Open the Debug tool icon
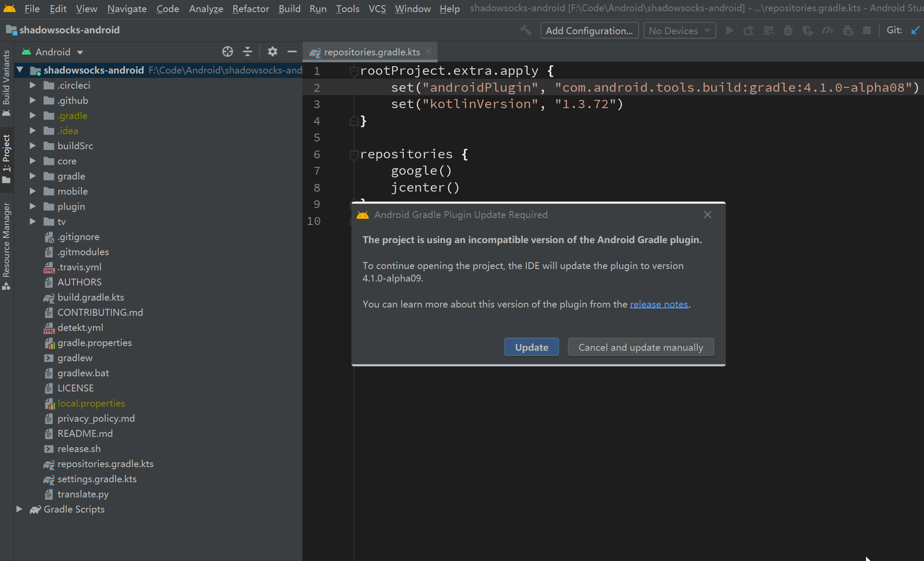Image resolution: width=924 pixels, height=561 pixels. pyautogui.click(x=789, y=30)
